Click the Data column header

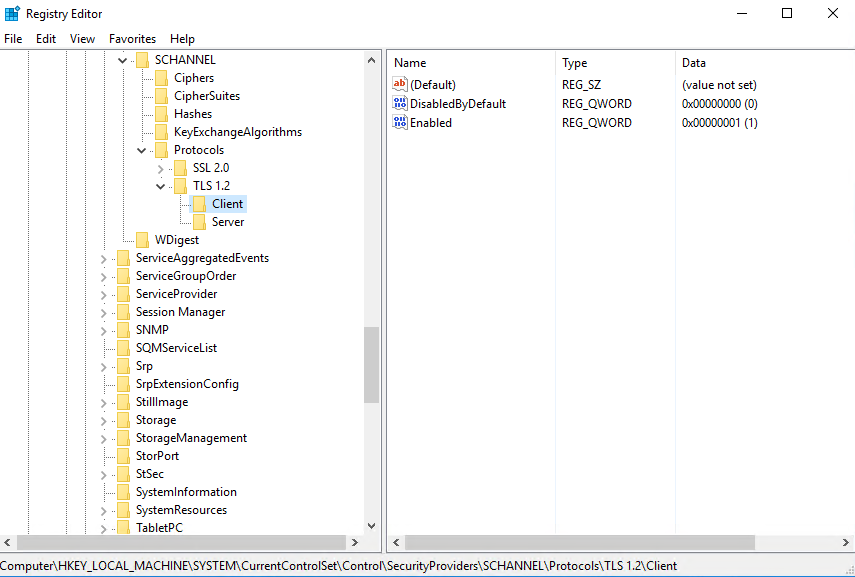coord(693,63)
